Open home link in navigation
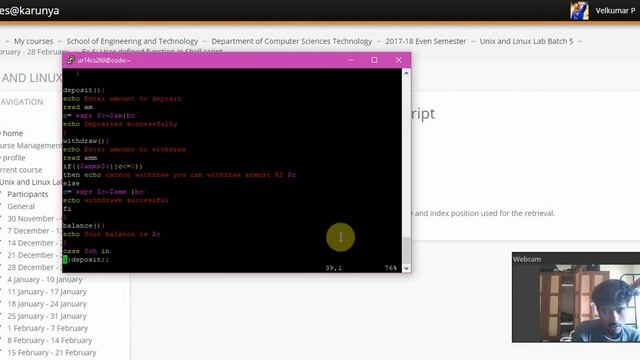This screenshot has width=640, height=360. (12, 133)
